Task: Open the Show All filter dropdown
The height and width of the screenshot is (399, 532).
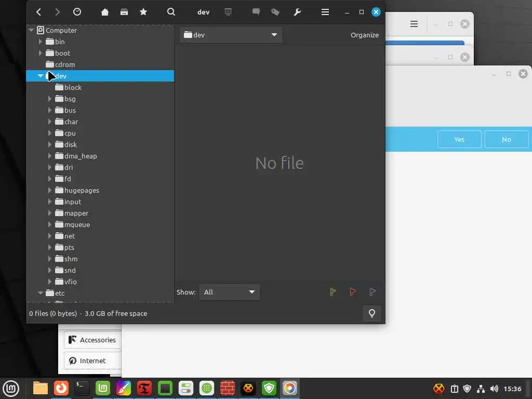Action: point(229,292)
